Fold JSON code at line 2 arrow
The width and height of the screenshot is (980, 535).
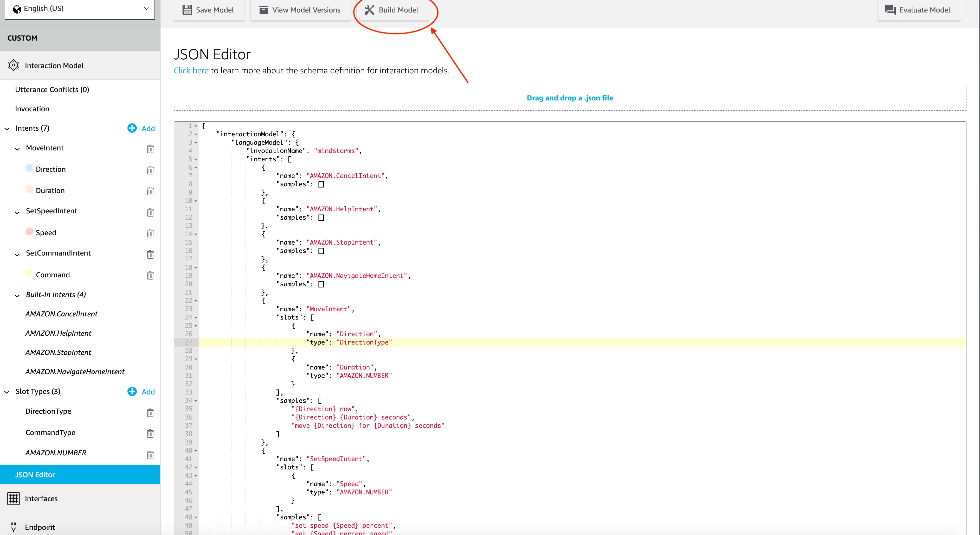coord(196,134)
